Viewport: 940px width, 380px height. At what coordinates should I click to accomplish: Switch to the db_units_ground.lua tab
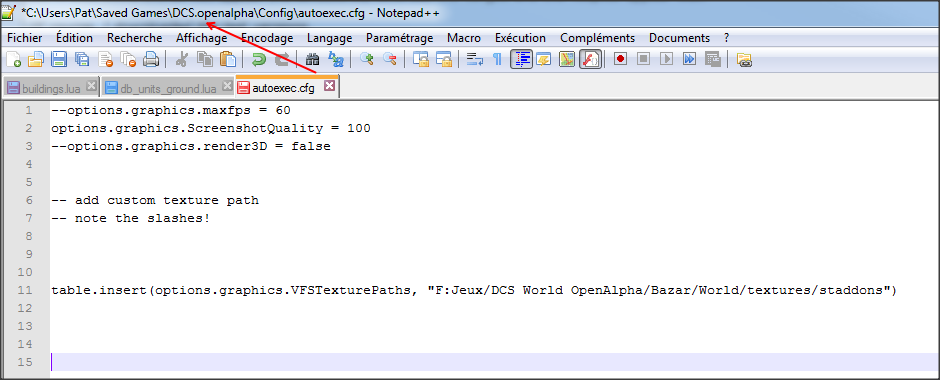[x=168, y=89]
